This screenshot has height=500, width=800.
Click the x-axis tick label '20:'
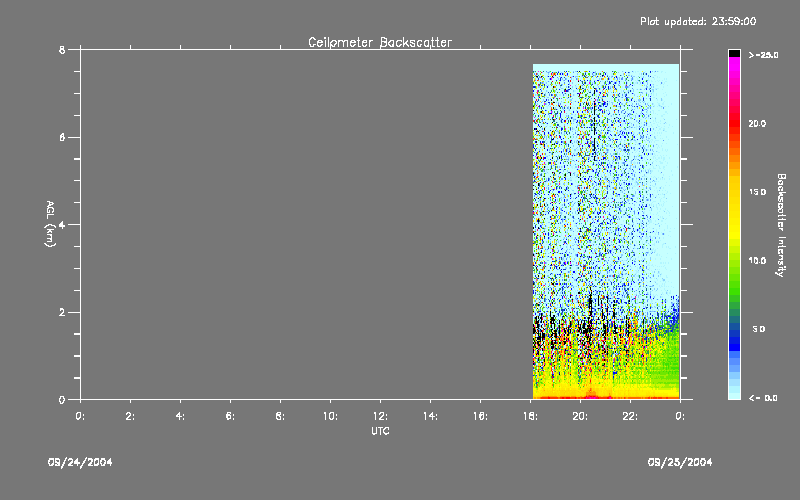580,416
